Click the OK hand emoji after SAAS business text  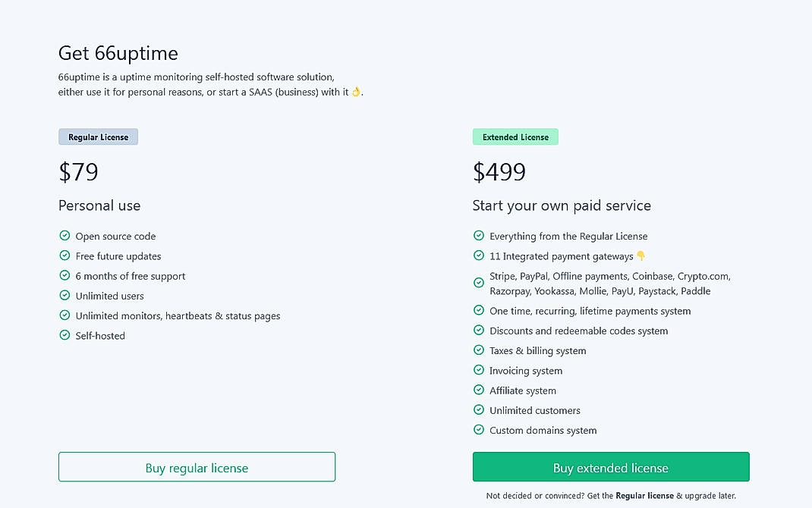point(356,91)
